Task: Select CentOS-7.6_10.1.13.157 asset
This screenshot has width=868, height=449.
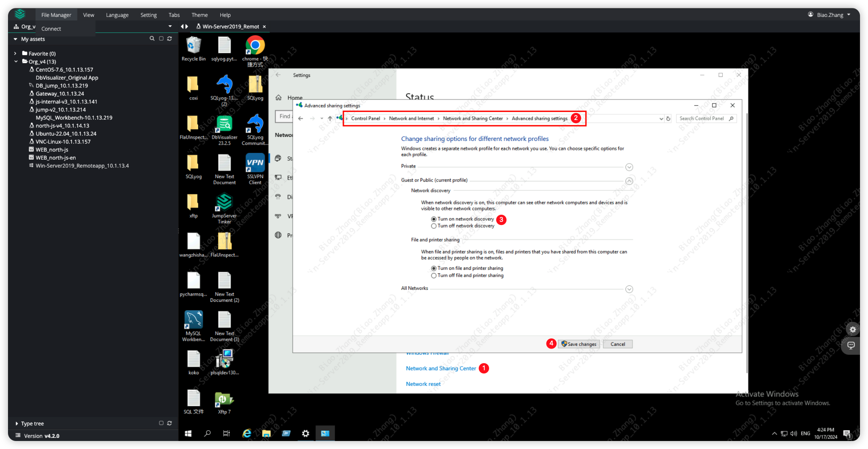Action: point(64,70)
